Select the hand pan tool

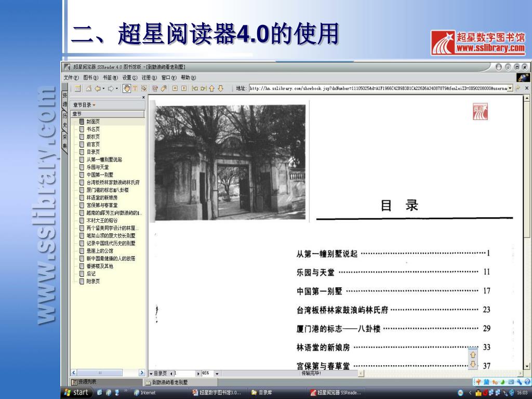click(x=127, y=88)
